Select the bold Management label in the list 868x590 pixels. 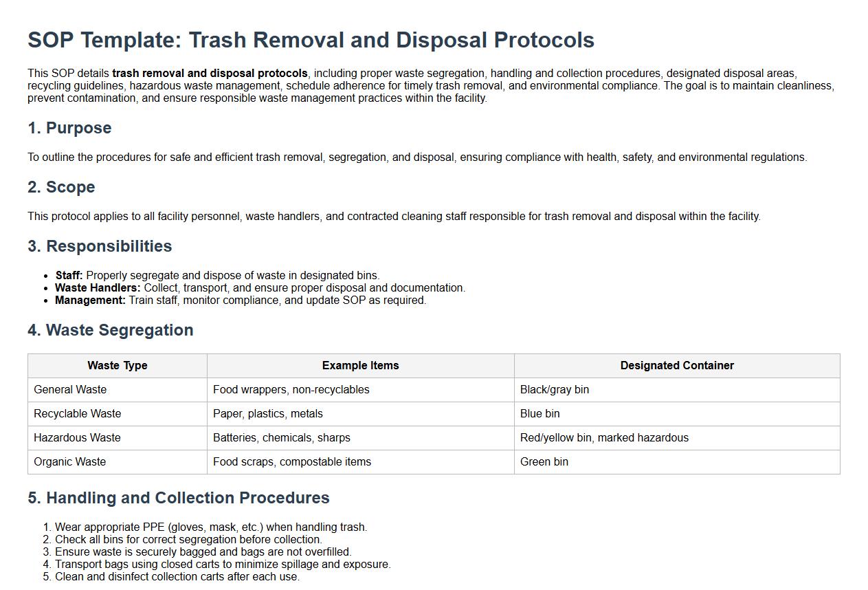tap(90, 301)
